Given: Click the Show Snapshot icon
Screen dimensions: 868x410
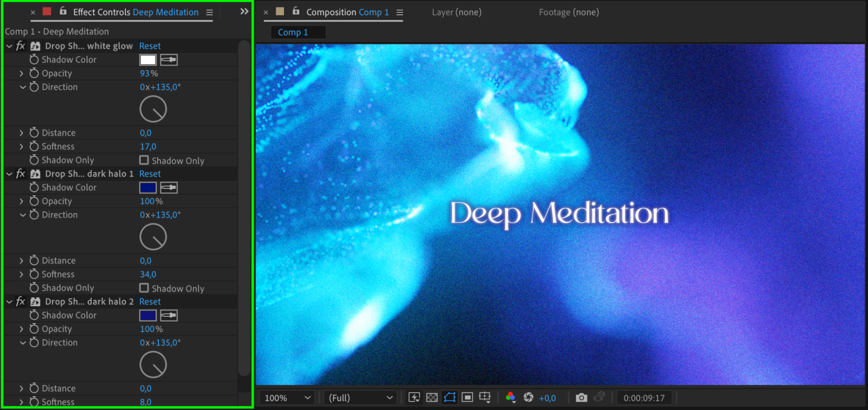Looking at the screenshot, I should coord(599,397).
